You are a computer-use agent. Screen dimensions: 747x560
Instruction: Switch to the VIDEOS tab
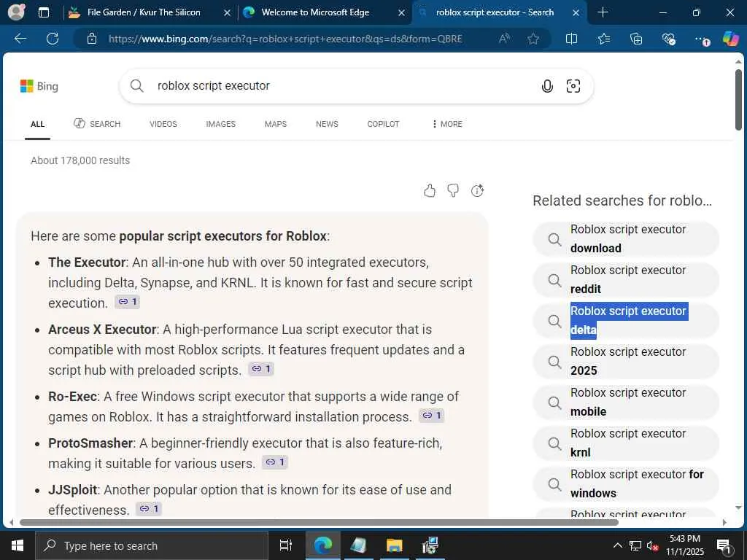(163, 124)
